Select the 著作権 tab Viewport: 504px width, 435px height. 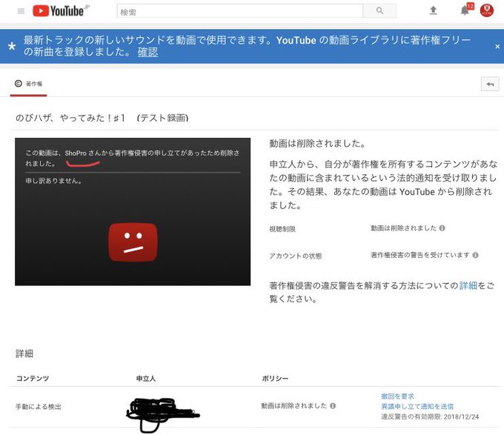[x=29, y=84]
